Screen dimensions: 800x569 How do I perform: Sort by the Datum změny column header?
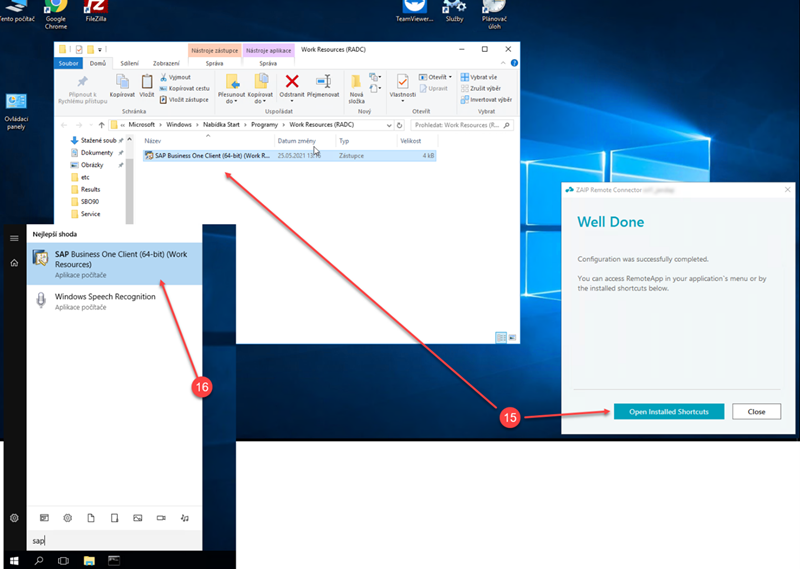(x=305, y=141)
